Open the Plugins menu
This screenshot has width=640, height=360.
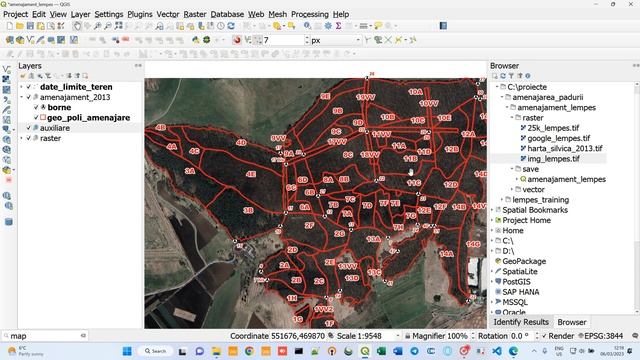[140, 14]
